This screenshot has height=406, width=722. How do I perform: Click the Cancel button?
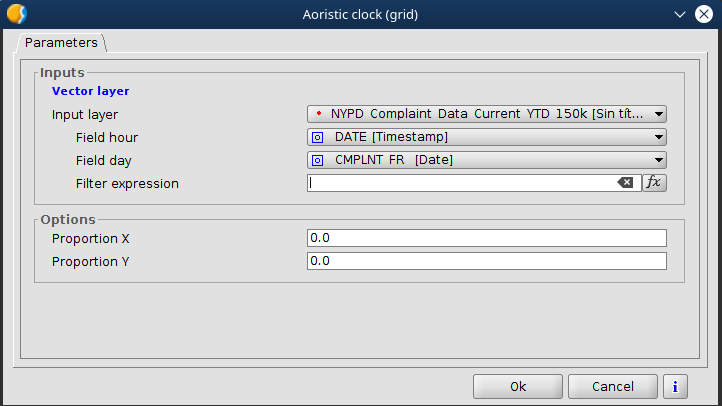click(613, 386)
